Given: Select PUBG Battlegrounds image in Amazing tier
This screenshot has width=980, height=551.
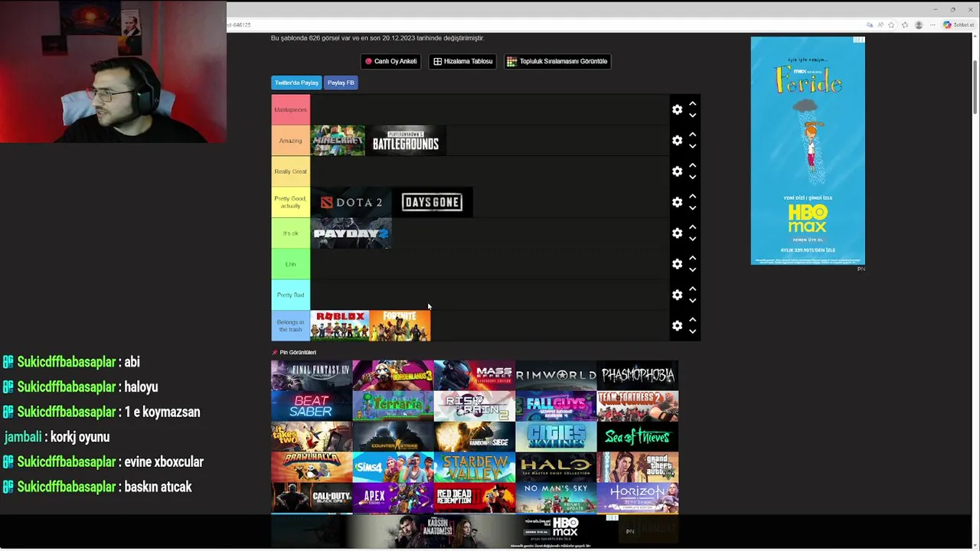Looking at the screenshot, I should point(406,141).
